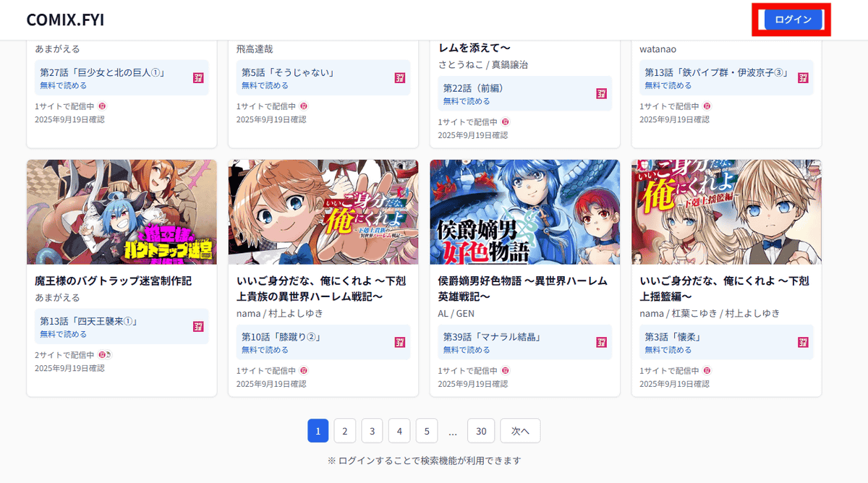The width and height of the screenshot is (868, 483).
Task: Click site icon beside 第13話 鉄パイプ群・伊波京子③
Action: point(803,77)
